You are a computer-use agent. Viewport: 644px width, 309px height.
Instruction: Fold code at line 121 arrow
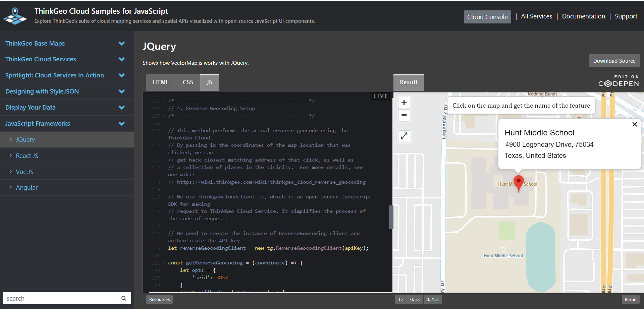coord(164,263)
